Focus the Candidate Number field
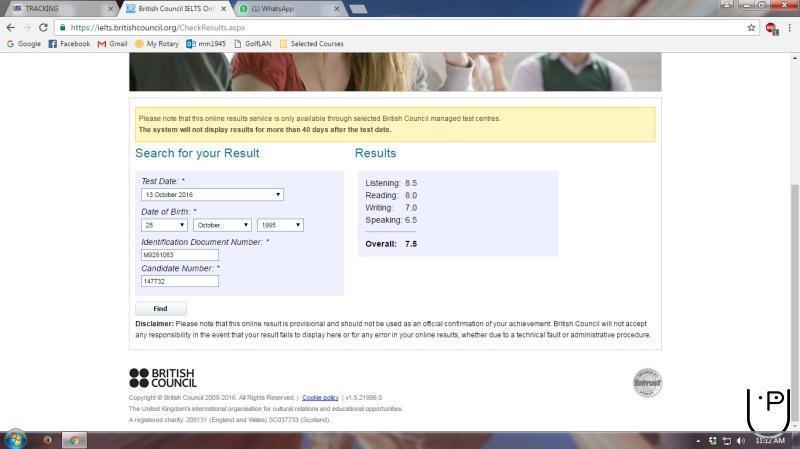 coord(180,281)
